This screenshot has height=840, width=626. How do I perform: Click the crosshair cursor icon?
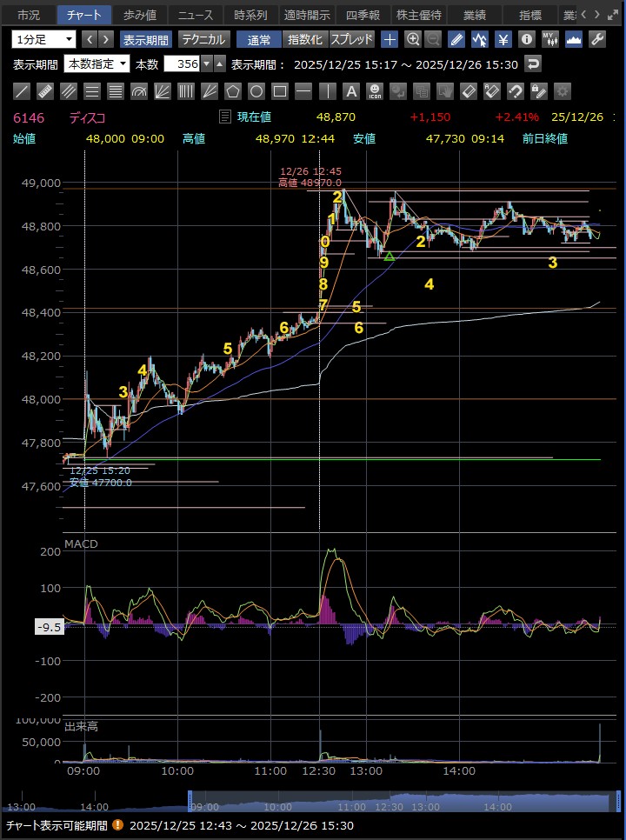[x=390, y=39]
